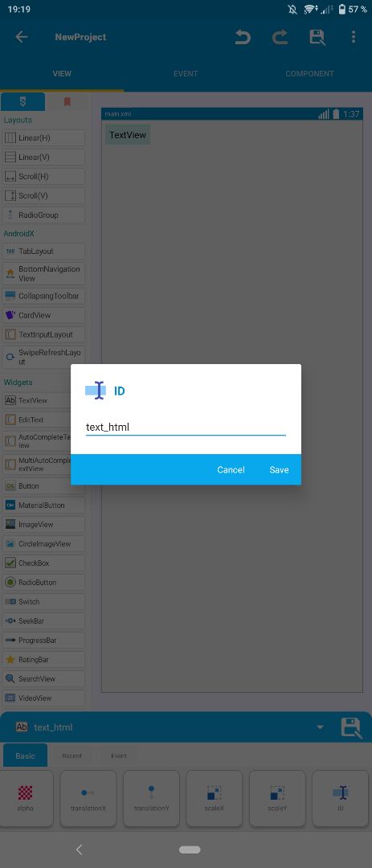Screen dimensions: 372x868
Task: Pick the CheckBox widget from palette
Action: (43, 563)
